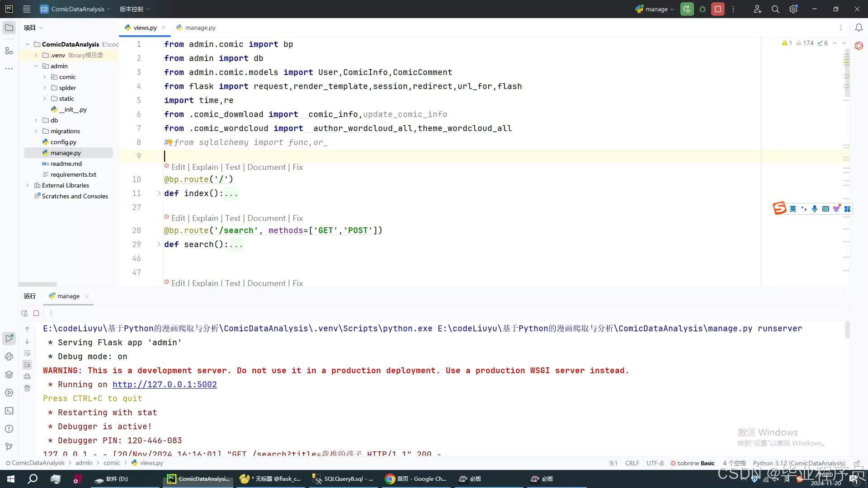
Task: Expand the .venv folder
Action: [x=36, y=55]
